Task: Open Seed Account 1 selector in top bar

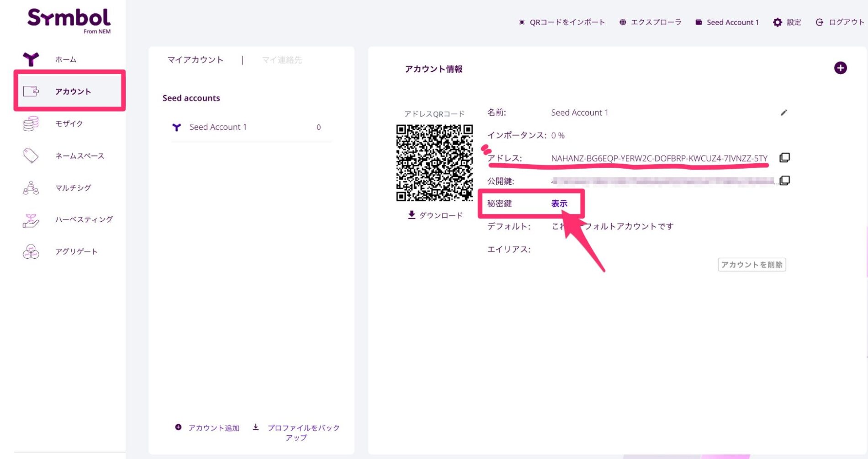Action: [733, 22]
